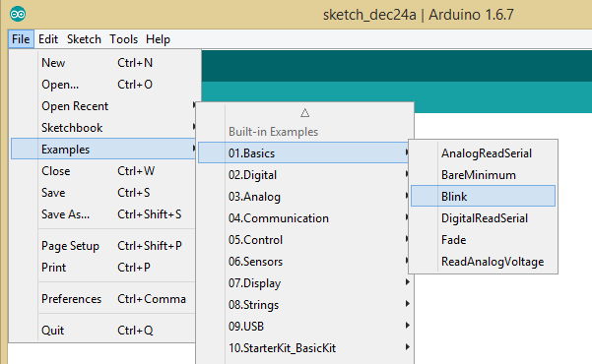Expand the Open Recent submenu
This screenshot has height=364, width=592.
103,106
